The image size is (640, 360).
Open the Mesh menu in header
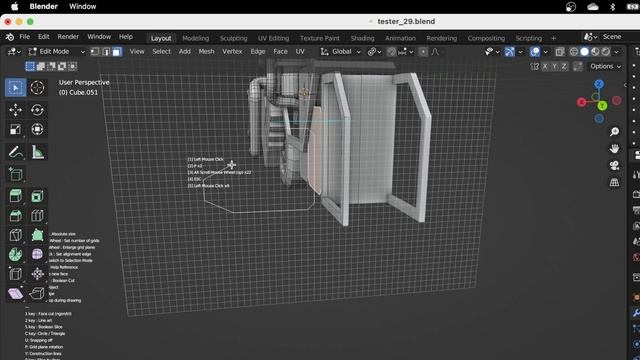[x=206, y=51]
